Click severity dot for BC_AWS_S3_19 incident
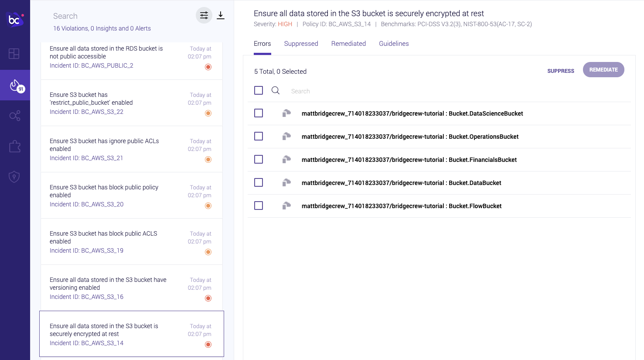The width and height of the screenshot is (644, 360). point(208,252)
